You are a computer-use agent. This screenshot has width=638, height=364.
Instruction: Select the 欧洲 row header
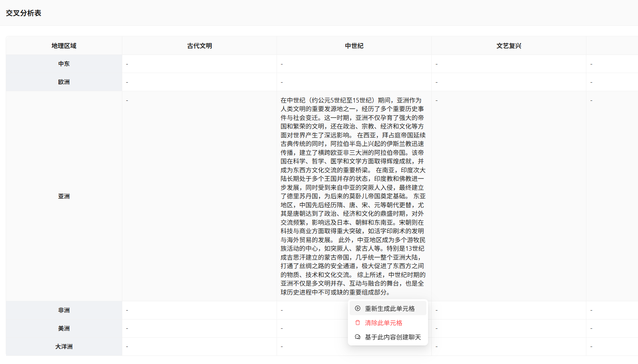click(x=64, y=82)
